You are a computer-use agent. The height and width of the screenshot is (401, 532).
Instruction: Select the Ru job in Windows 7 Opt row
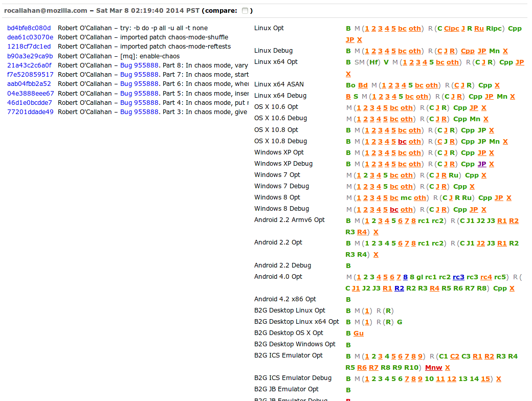point(454,175)
